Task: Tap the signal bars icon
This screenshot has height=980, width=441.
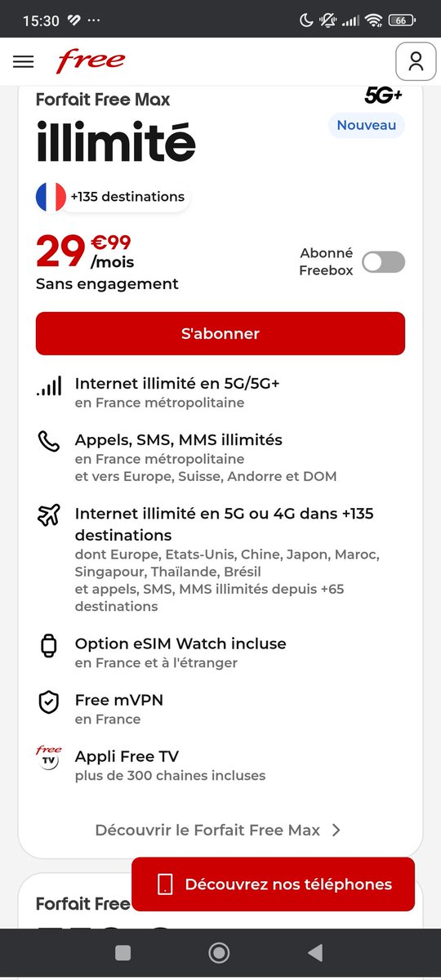Action: tap(49, 386)
